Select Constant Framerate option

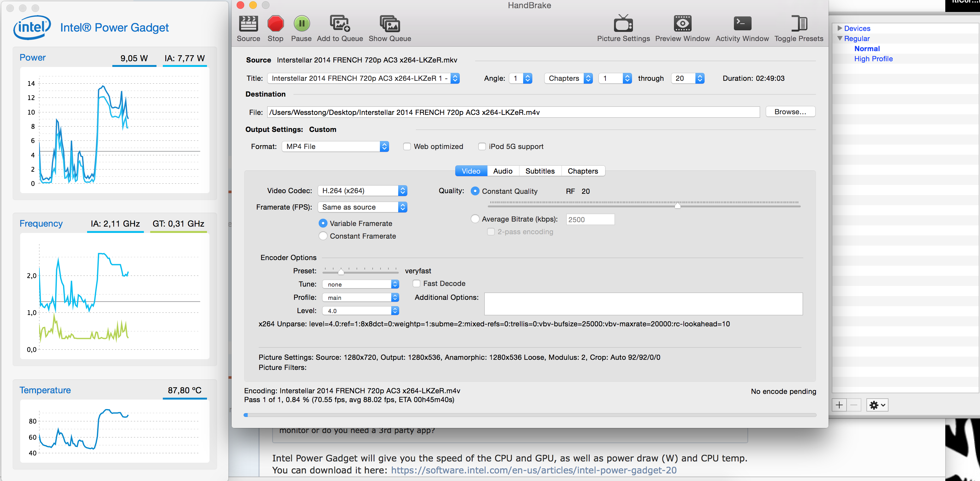click(323, 236)
